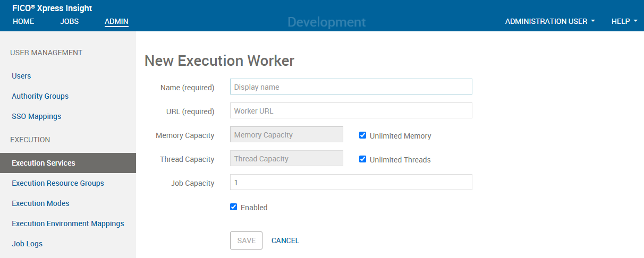Select the Admin tab
The width and height of the screenshot is (644, 258).
tap(116, 21)
